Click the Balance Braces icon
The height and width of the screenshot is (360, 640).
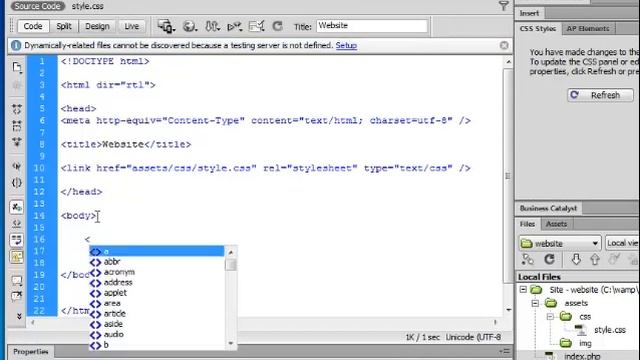pos(17,182)
